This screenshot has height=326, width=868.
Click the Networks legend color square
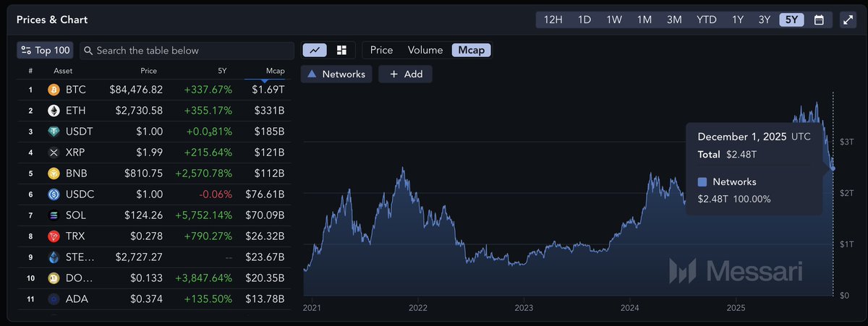pos(702,182)
